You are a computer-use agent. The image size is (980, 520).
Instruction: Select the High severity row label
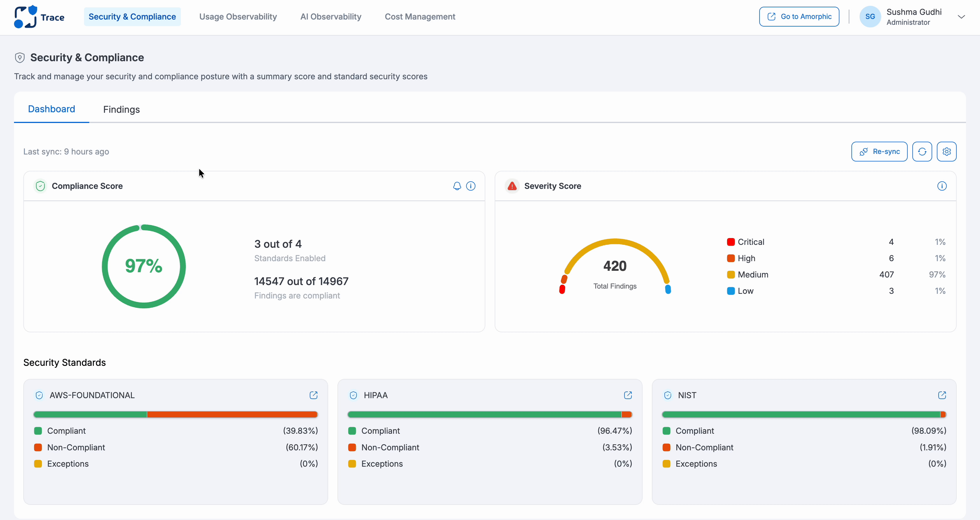746,259
